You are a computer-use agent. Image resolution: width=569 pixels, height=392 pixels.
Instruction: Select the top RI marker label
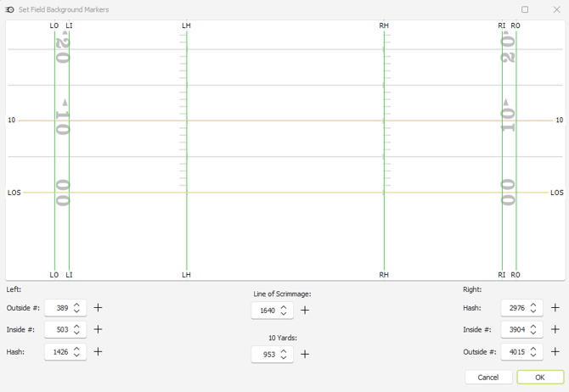point(502,25)
